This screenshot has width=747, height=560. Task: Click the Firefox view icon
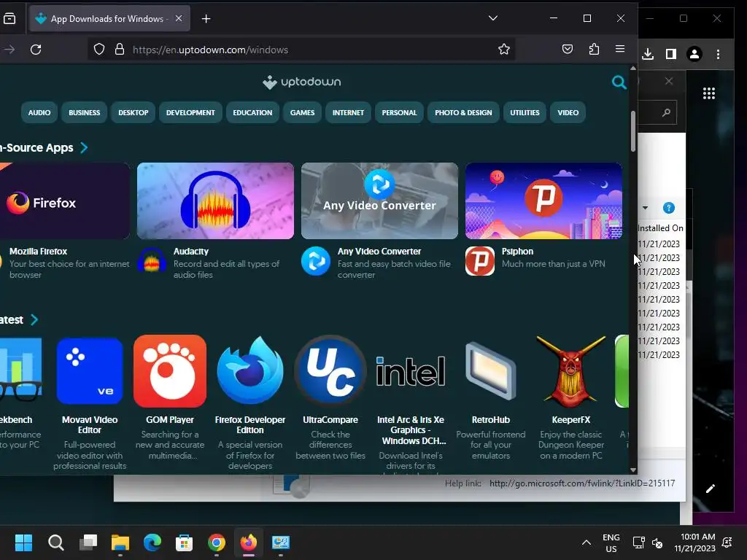point(9,18)
